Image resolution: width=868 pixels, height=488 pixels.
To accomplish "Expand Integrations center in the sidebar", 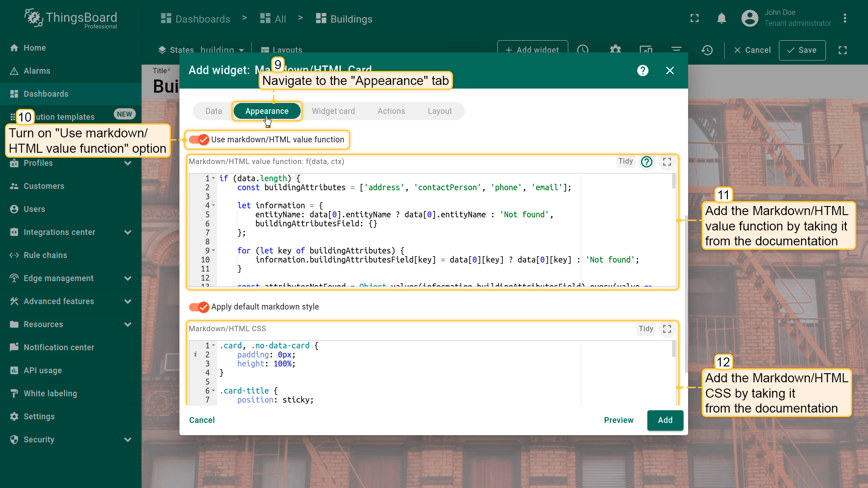I will coord(127,232).
